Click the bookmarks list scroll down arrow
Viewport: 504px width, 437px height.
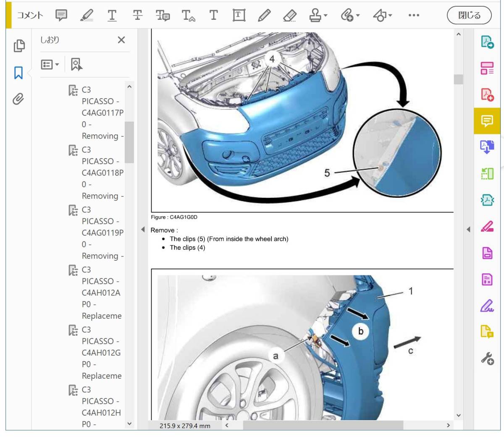tap(129, 424)
